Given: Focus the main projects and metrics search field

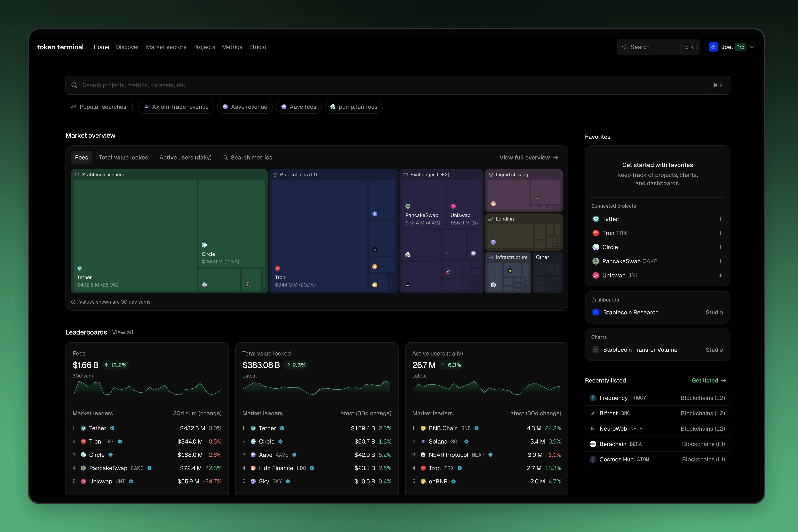Looking at the screenshot, I should [x=398, y=85].
